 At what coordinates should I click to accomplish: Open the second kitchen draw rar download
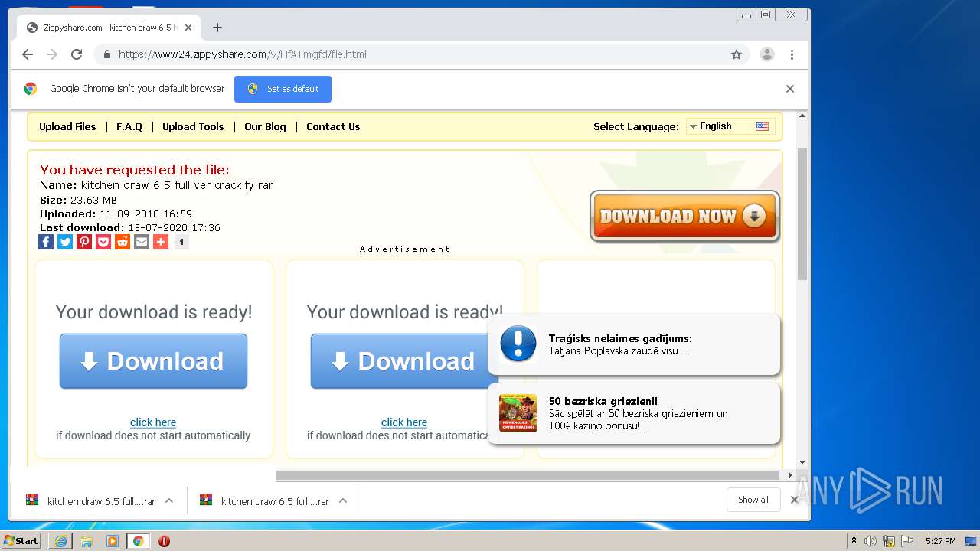pos(264,501)
